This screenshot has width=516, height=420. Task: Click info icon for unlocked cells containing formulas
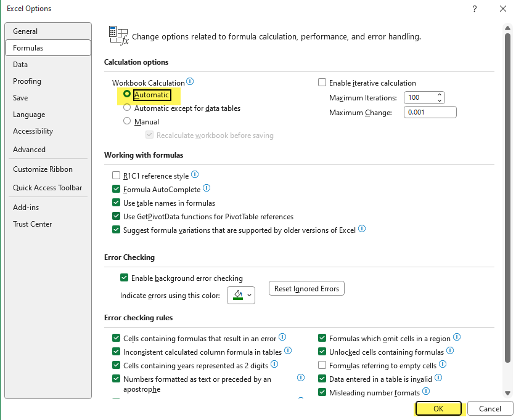click(450, 351)
